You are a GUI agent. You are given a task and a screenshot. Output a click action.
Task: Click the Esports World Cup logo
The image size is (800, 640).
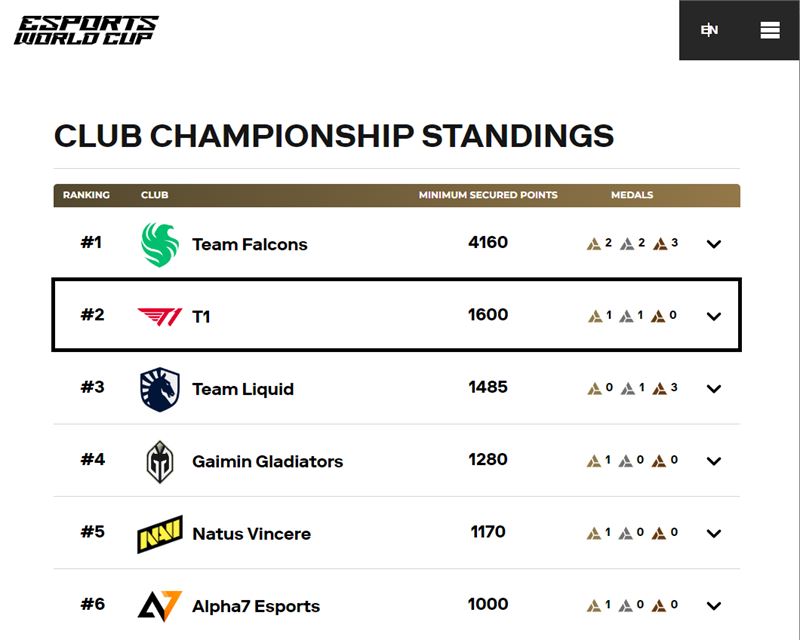[x=86, y=30]
